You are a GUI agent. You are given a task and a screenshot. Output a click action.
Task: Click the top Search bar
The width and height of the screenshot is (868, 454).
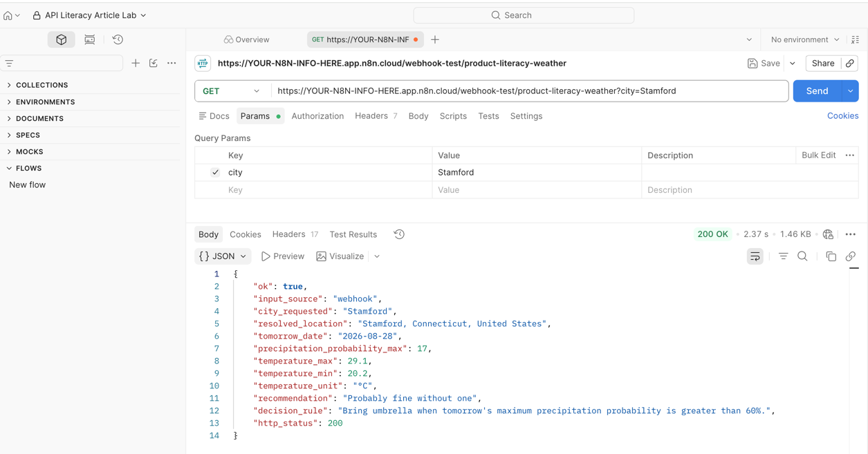524,15
